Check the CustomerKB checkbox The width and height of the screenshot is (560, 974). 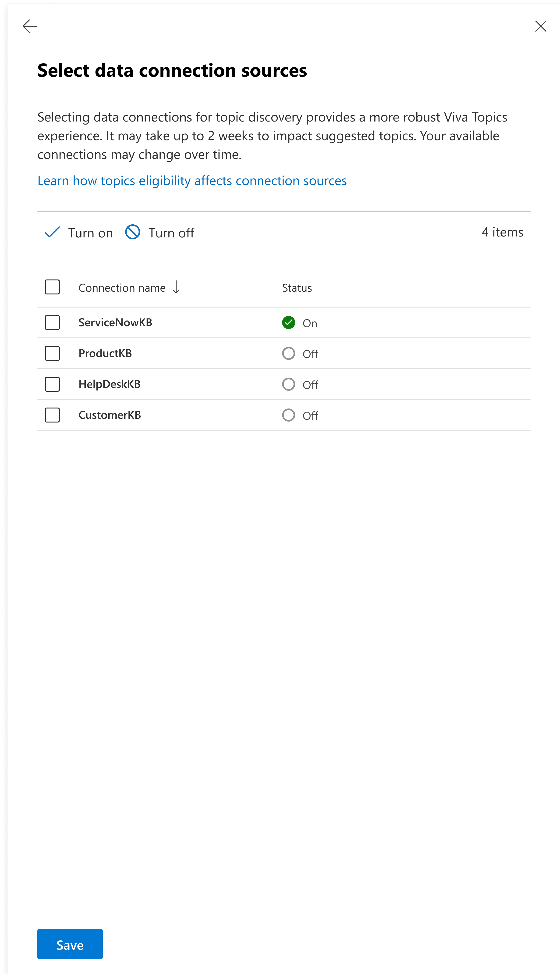pyautogui.click(x=52, y=415)
